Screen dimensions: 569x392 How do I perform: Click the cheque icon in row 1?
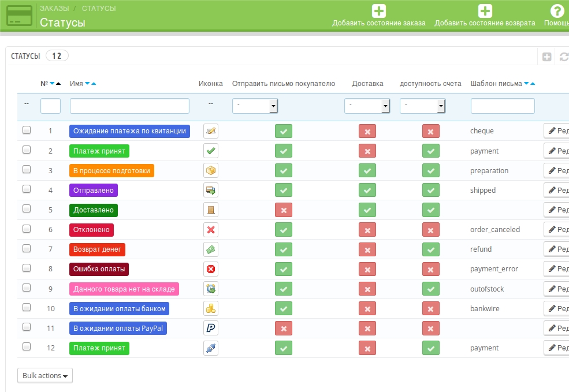[x=211, y=131]
